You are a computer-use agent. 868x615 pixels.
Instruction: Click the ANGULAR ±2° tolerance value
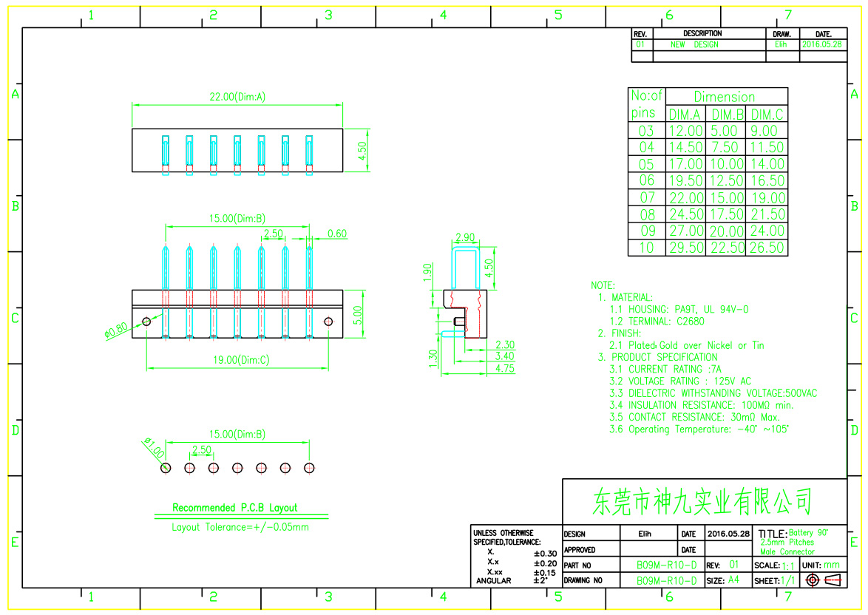tap(540, 580)
